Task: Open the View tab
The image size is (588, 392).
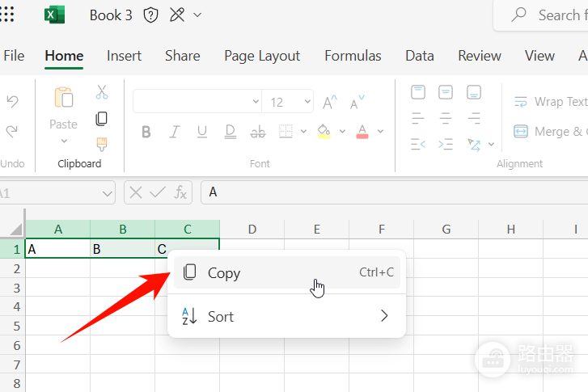Action: [x=539, y=56]
